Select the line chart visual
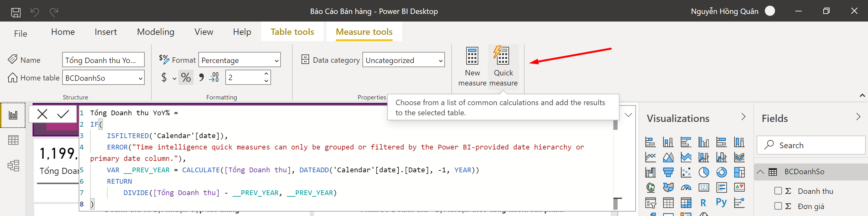The width and height of the screenshot is (868, 216). coord(650,157)
